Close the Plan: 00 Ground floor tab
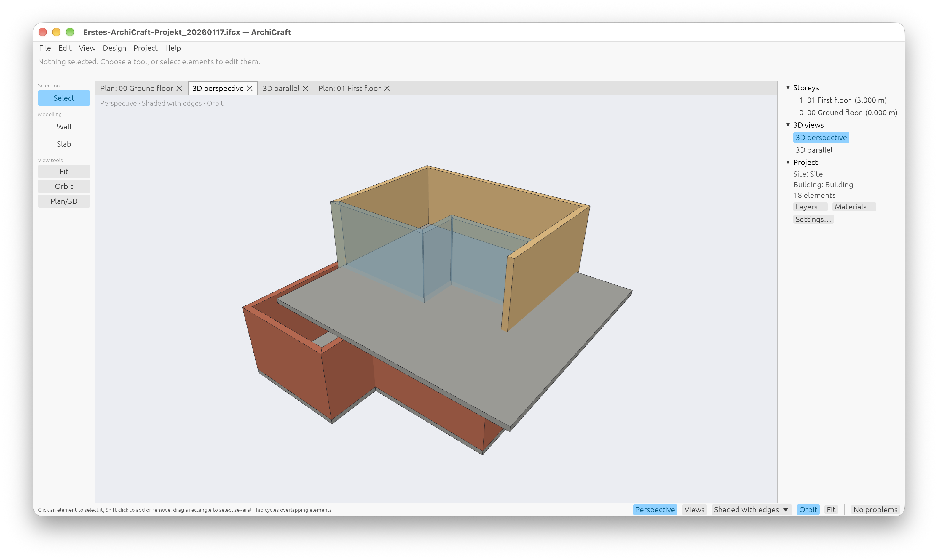The image size is (938, 560). 179,88
